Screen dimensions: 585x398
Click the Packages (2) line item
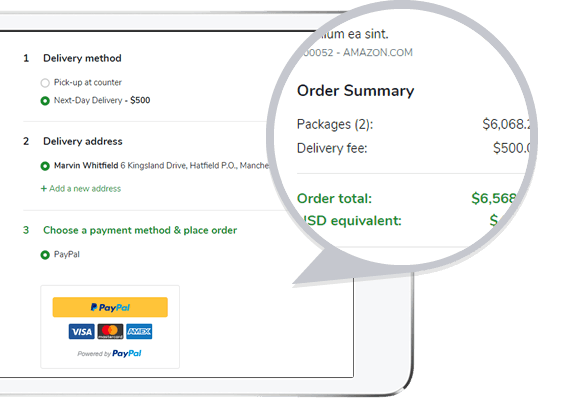[413, 124]
